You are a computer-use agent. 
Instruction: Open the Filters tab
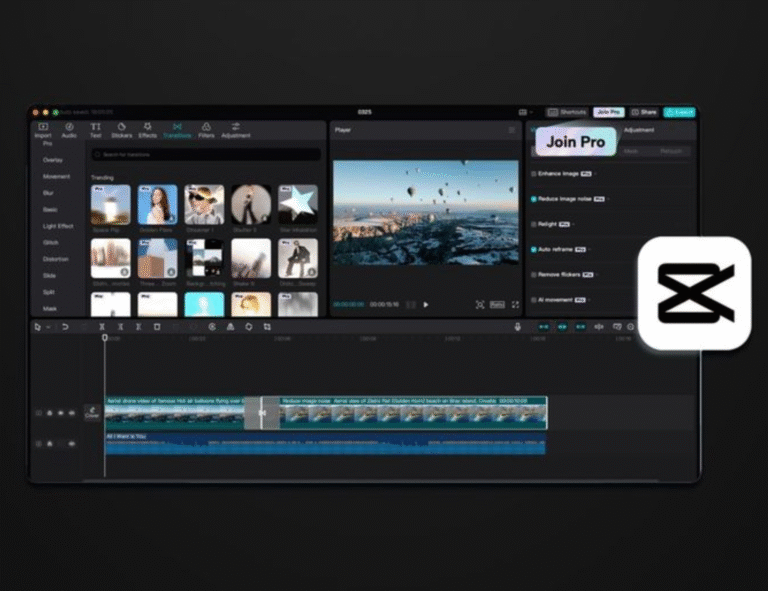pos(206,130)
